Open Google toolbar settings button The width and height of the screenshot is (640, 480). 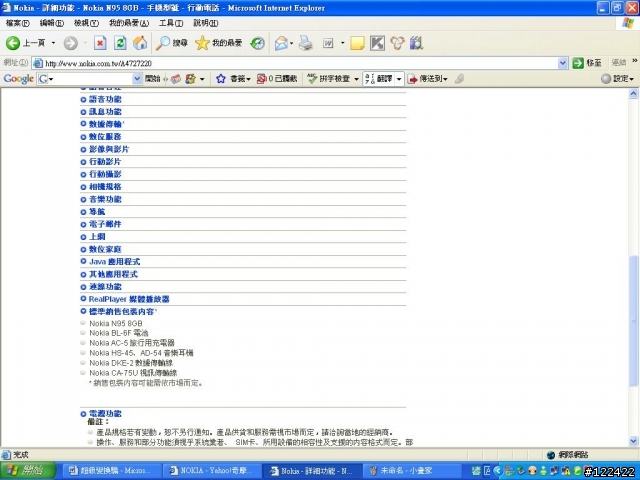tap(618, 79)
